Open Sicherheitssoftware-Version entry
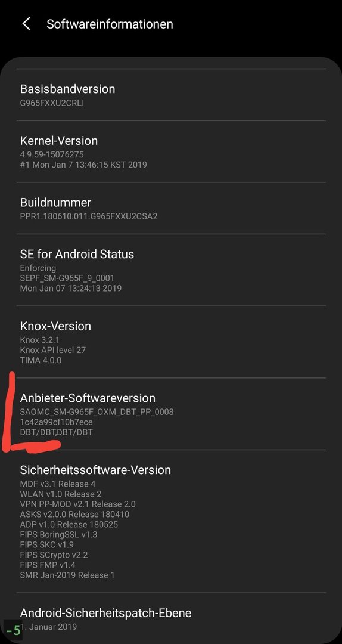The height and width of the screenshot is (644, 342). pyautogui.click(x=171, y=521)
